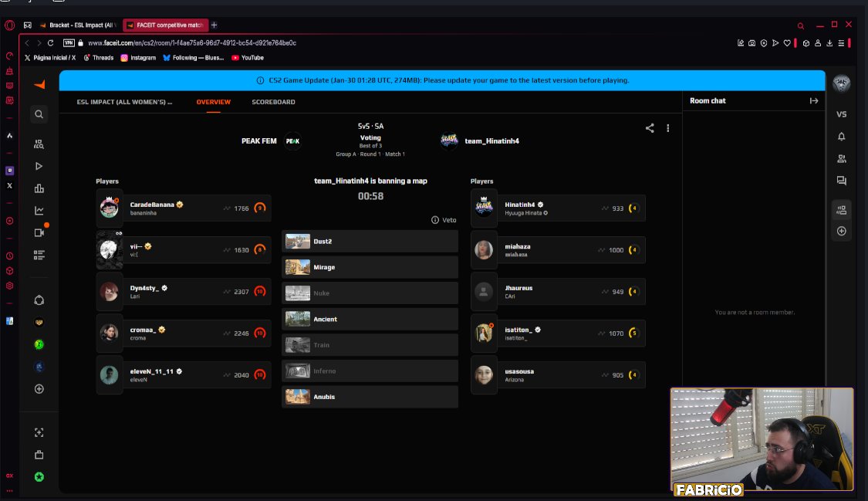Open the friends icon in right sidebar
The height and width of the screenshot is (501, 868).
coord(842,158)
